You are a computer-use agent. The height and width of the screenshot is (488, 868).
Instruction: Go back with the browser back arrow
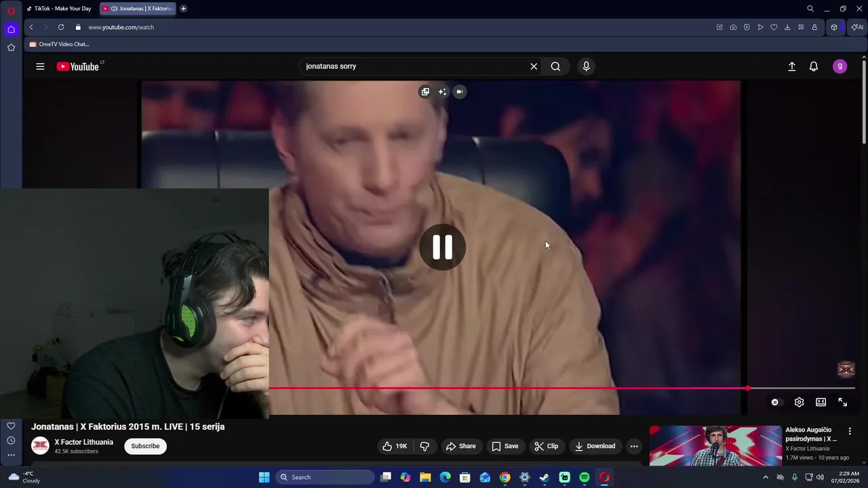31,27
